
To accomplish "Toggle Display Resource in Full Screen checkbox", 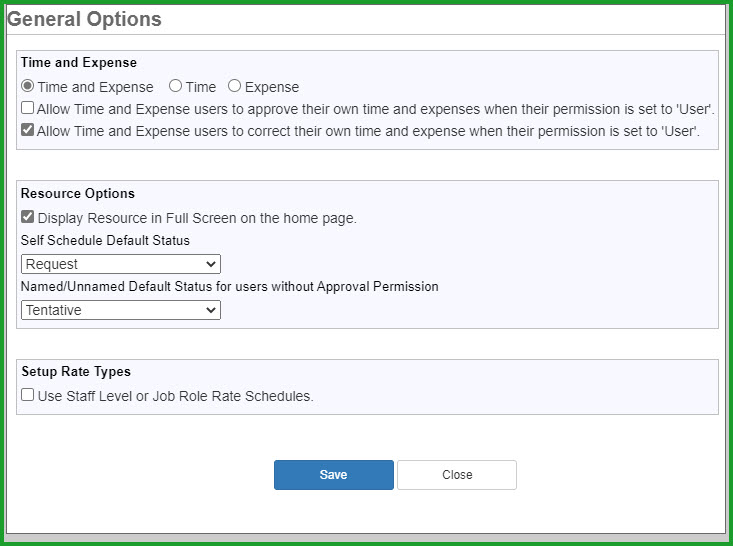I will tap(28, 217).
